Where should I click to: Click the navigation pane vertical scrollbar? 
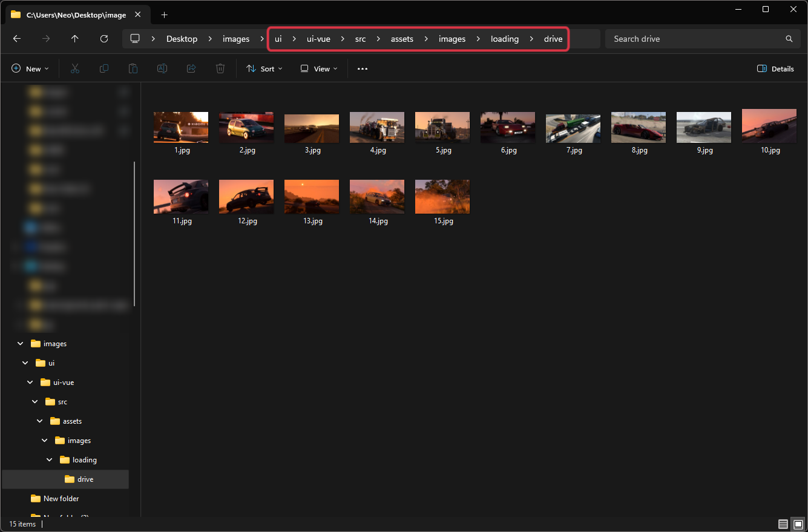134,234
